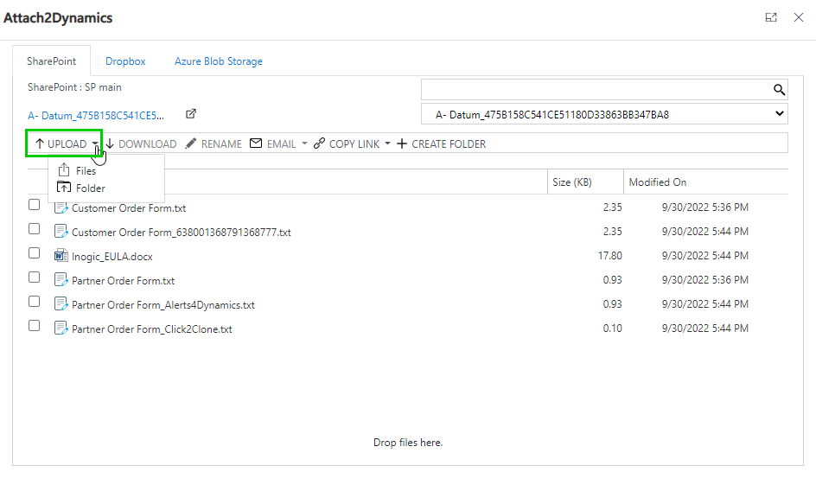The height and width of the screenshot is (504, 816).
Task: Click the 17.80 size value
Action: click(610, 256)
